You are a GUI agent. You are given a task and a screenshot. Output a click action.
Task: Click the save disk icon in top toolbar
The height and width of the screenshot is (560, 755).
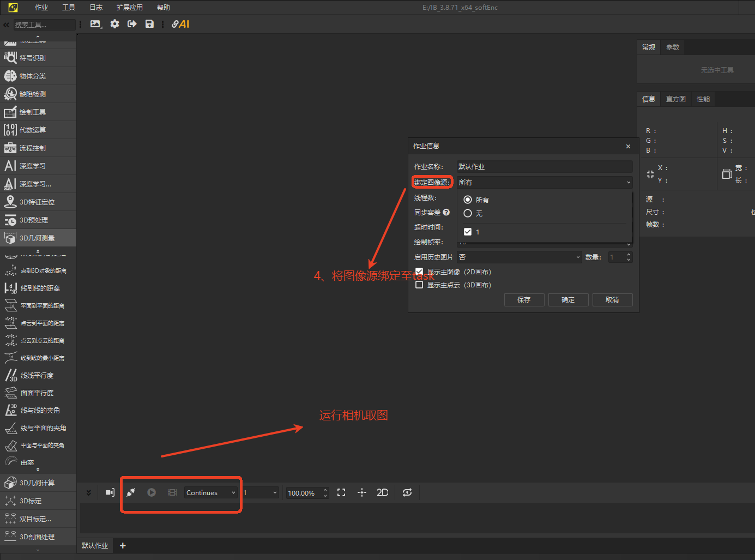coord(149,24)
